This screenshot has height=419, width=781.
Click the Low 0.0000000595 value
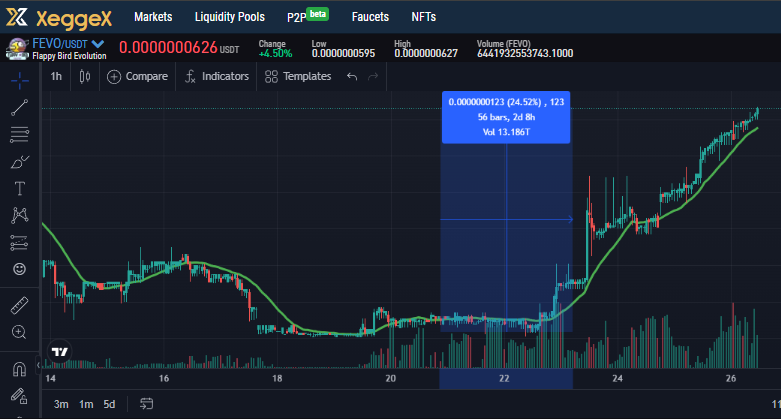click(343, 53)
